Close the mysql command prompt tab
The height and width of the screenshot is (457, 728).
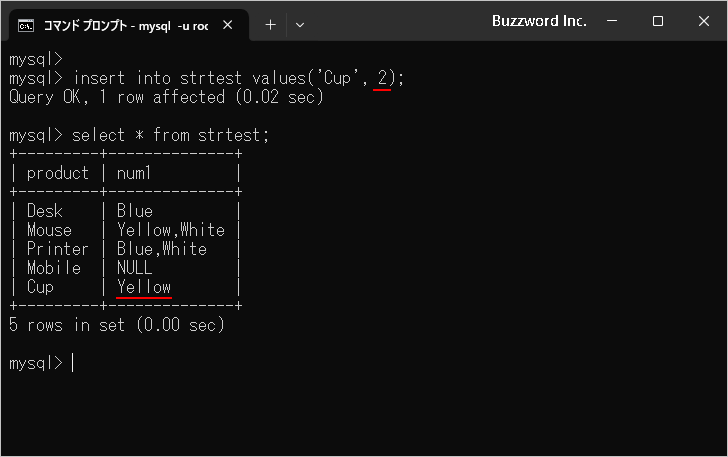pyautogui.click(x=228, y=25)
